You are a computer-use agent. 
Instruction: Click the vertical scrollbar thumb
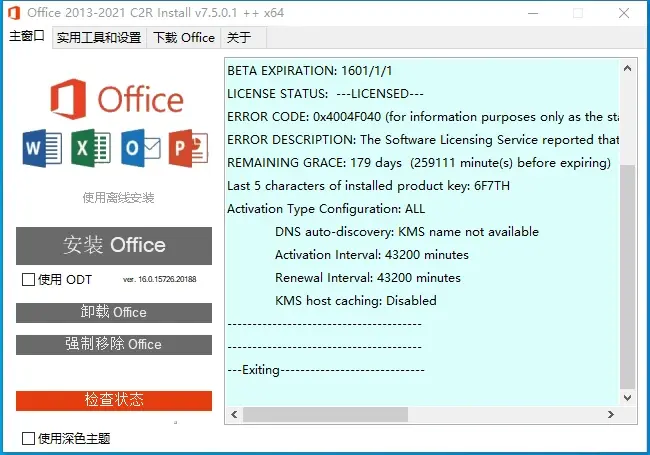tap(628, 277)
